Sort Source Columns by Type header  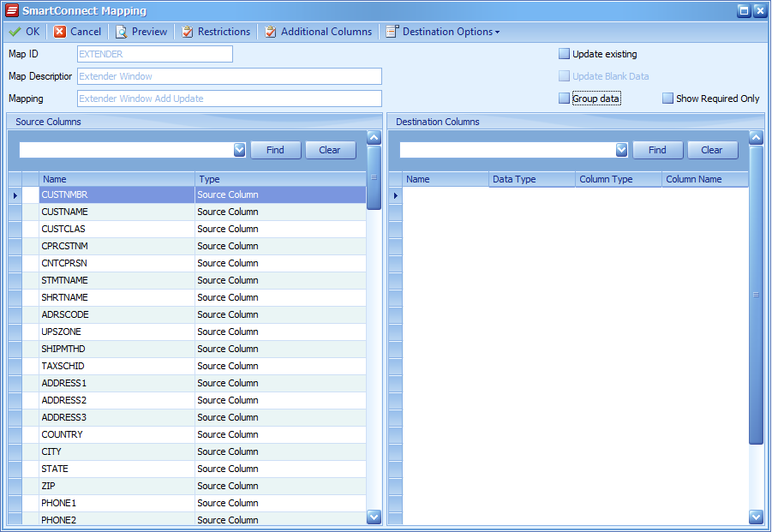click(281, 179)
